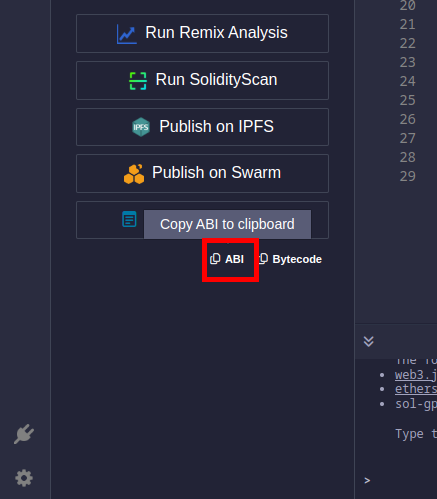Run Remix Analysis button label
This screenshot has height=499, width=437.
[216, 33]
